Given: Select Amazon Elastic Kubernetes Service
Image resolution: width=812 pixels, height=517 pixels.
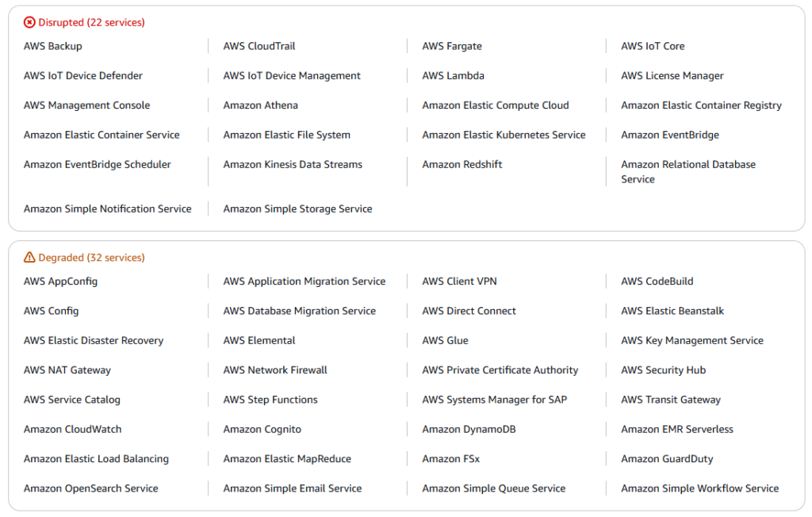Looking at the screenshot, I should [504, 136].
